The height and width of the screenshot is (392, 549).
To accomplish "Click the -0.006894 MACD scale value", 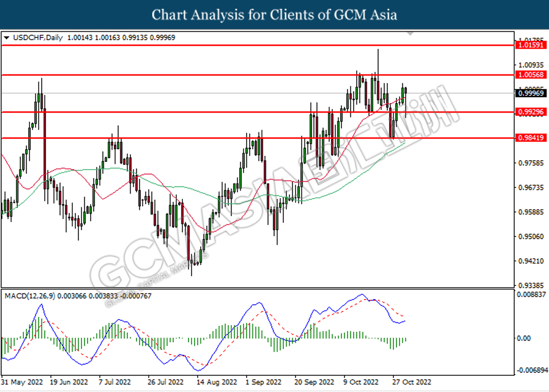I will [x=532, y=370].
